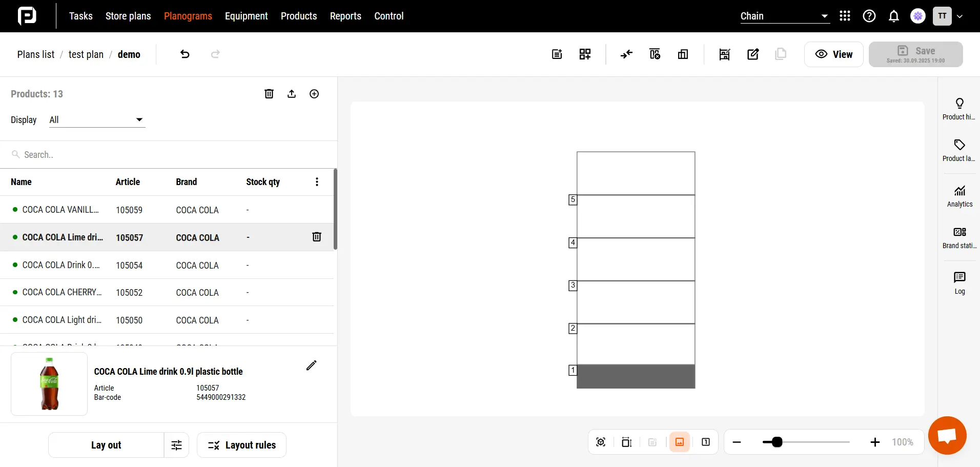The width and height of the screenshot is (980, 467).
Task: Toggle Product highlighting lightbulb
Action: coord(959,109)
